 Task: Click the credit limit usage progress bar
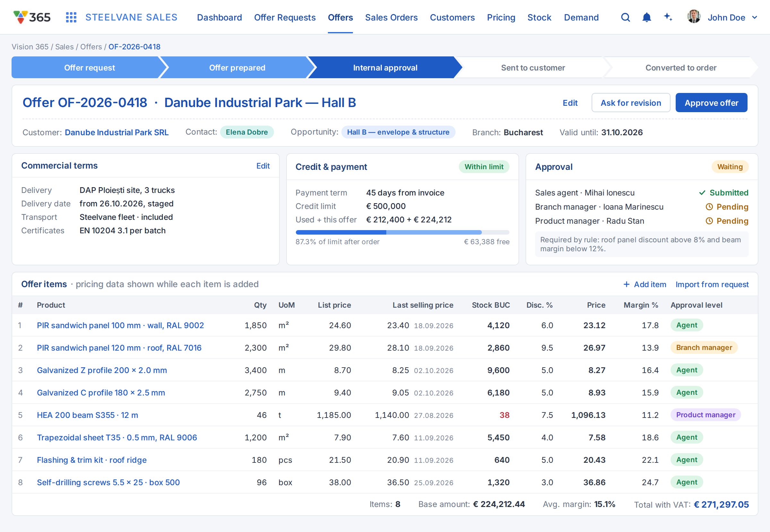[402, 232]
